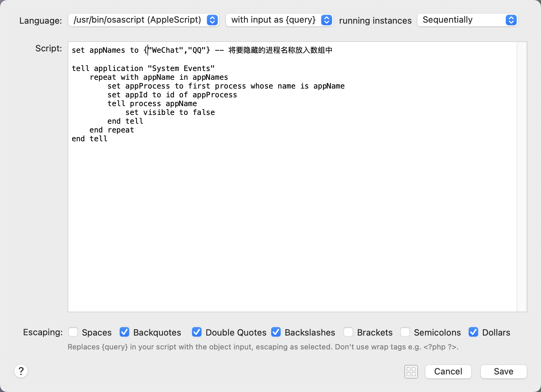Click the 'tell process appName' line

(x=152, y=103)
